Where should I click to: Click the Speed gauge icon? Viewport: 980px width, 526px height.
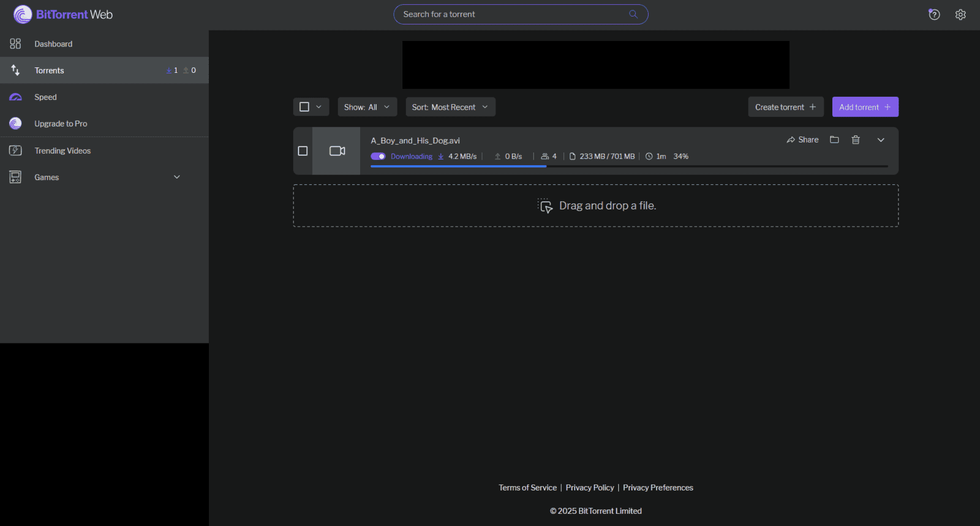click(x=15, y=97)
